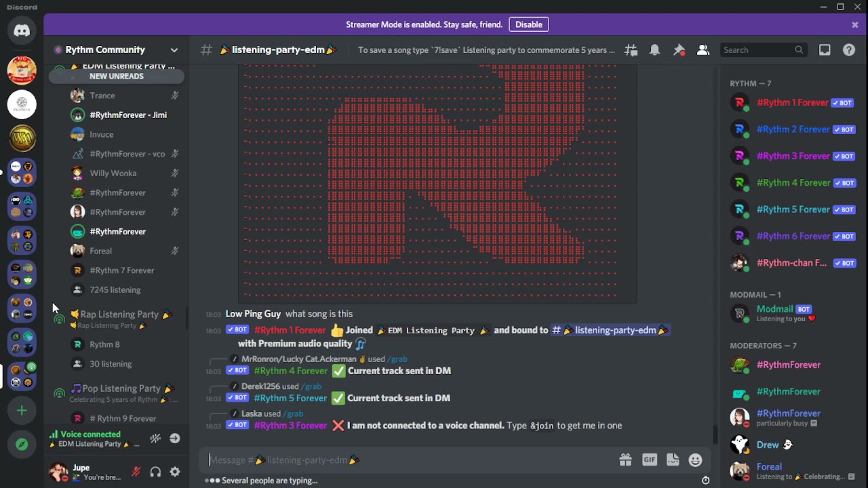
Task: Add a server with plus icon
Action: pyautogui.click(x=22, y=410)
